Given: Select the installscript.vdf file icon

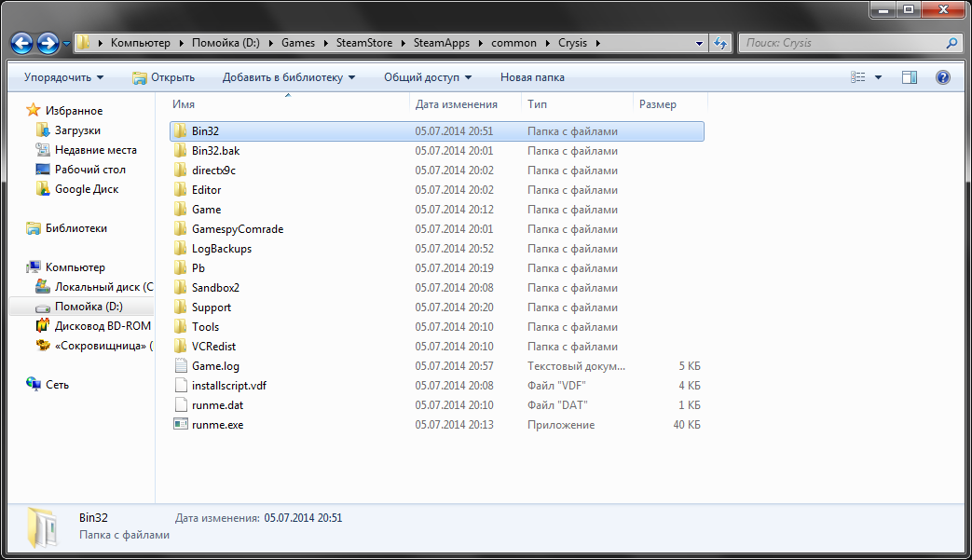Looking at the screenshot, I should (x=181, y=386).
